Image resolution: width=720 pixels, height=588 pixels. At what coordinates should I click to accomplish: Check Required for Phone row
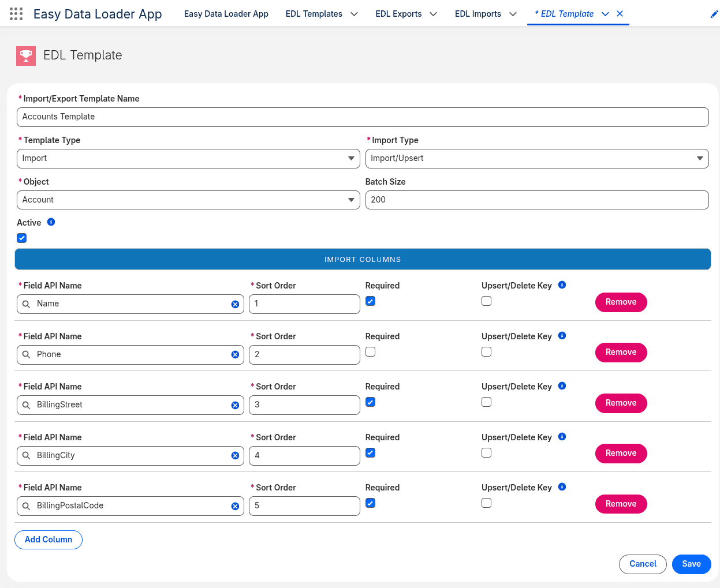pos(371,352)
